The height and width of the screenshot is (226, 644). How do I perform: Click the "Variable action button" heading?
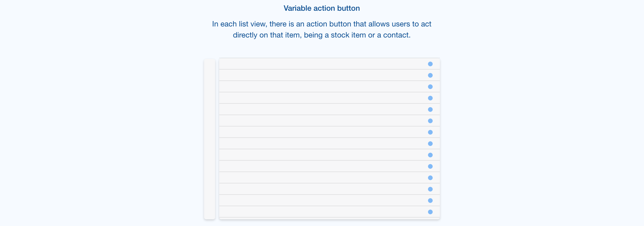(322, 8)
